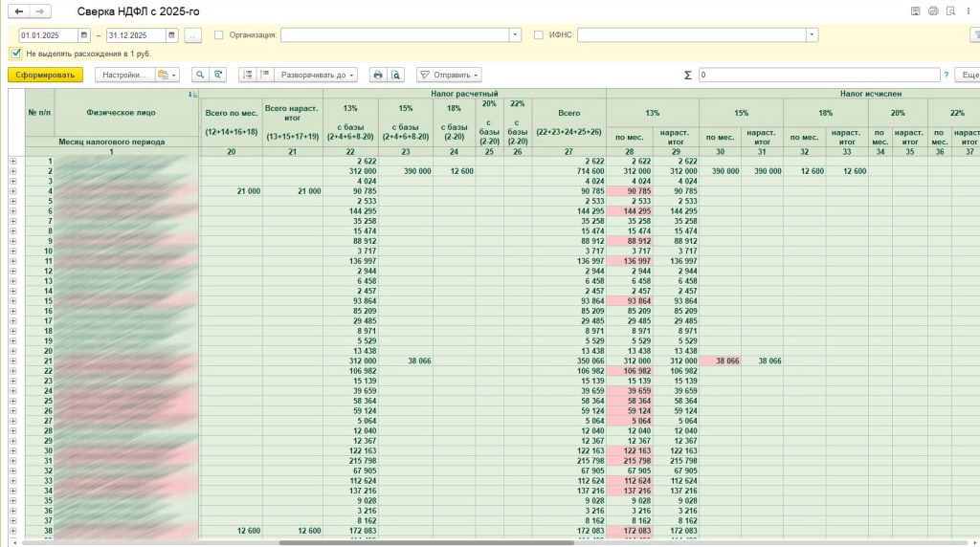Click the printer icon in report toolbar
980x547 pixels.
click(x=378, y=75)
